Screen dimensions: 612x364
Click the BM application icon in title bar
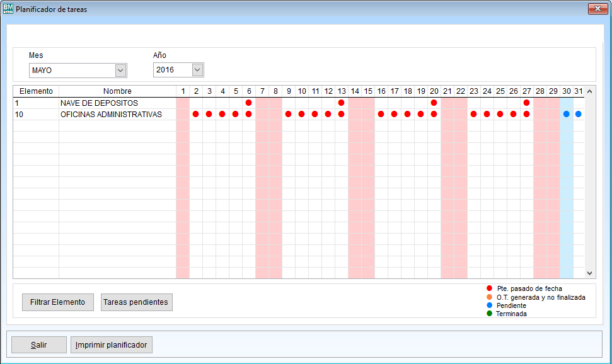point(7,9)
